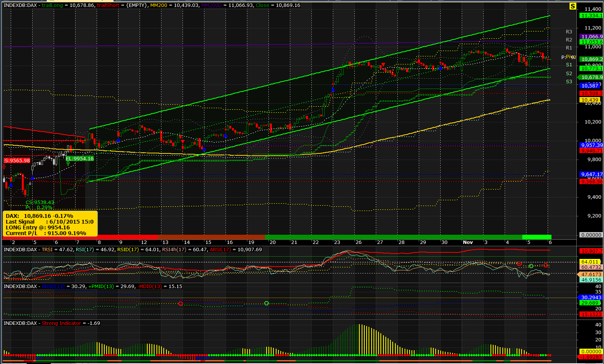Image resolution: width=604 pixels, height=364 pixels.
Task: Click the R1 pivot resistance label
Action: point(569,48)
